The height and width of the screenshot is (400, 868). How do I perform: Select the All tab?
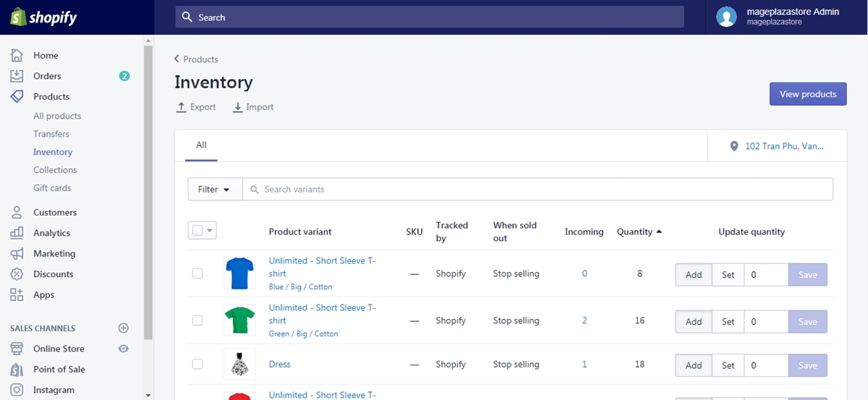point(201,145)
